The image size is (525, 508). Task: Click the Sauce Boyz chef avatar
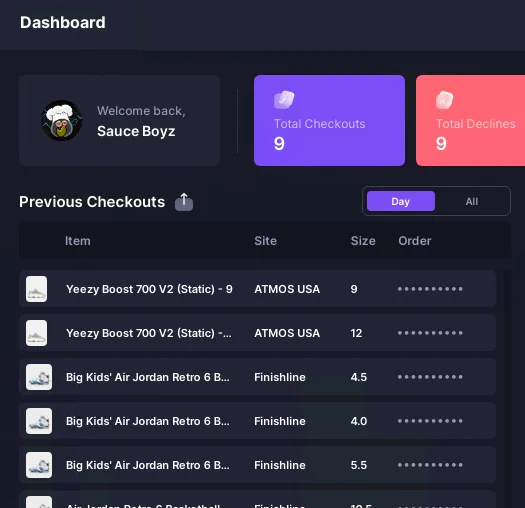pyautogui.click(x=62, y=121)
